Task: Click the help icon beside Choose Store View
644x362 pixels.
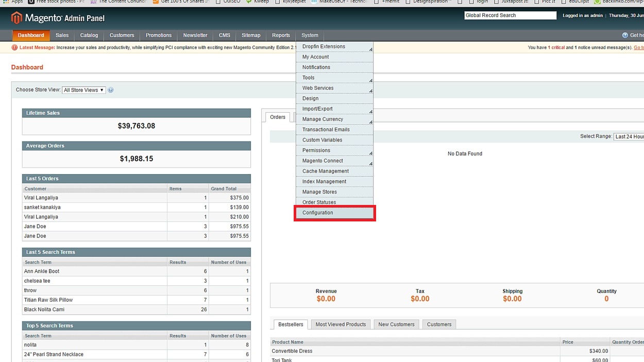Action: tap(111, 90)
